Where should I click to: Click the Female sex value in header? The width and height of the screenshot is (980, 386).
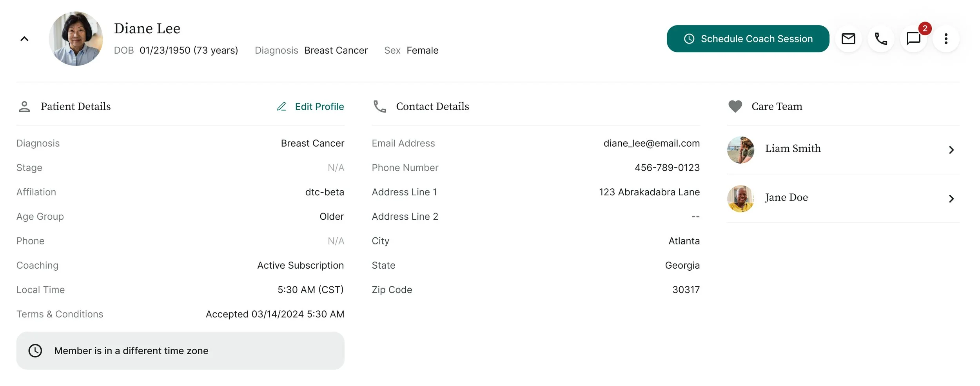click(423, 51)
